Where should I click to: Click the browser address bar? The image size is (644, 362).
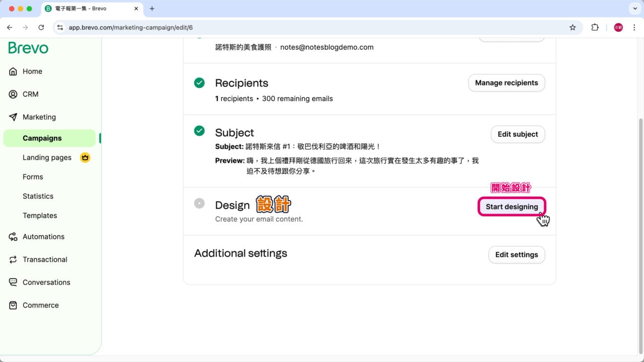point(131,27)
